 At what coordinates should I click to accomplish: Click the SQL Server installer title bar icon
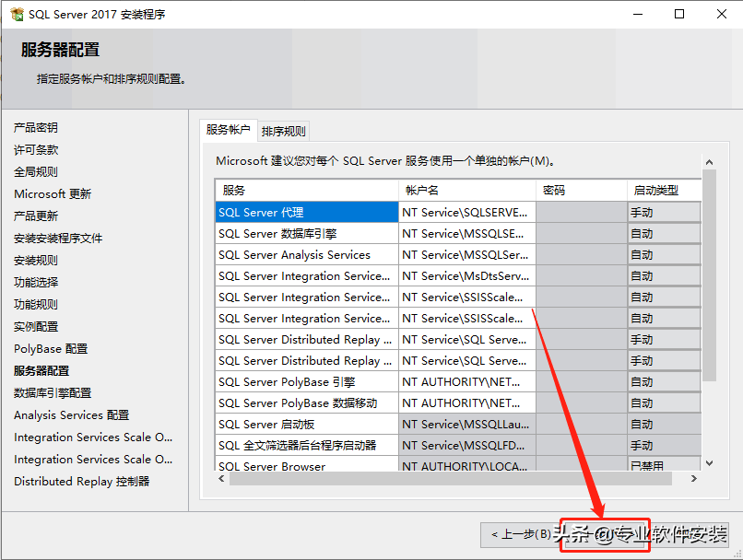[x=16, y=15]
